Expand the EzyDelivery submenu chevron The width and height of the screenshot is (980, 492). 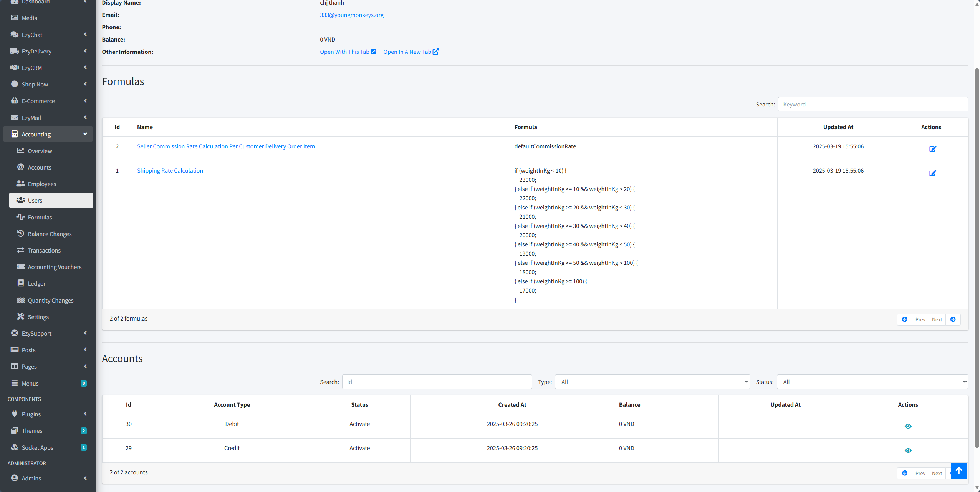(85, 51)
